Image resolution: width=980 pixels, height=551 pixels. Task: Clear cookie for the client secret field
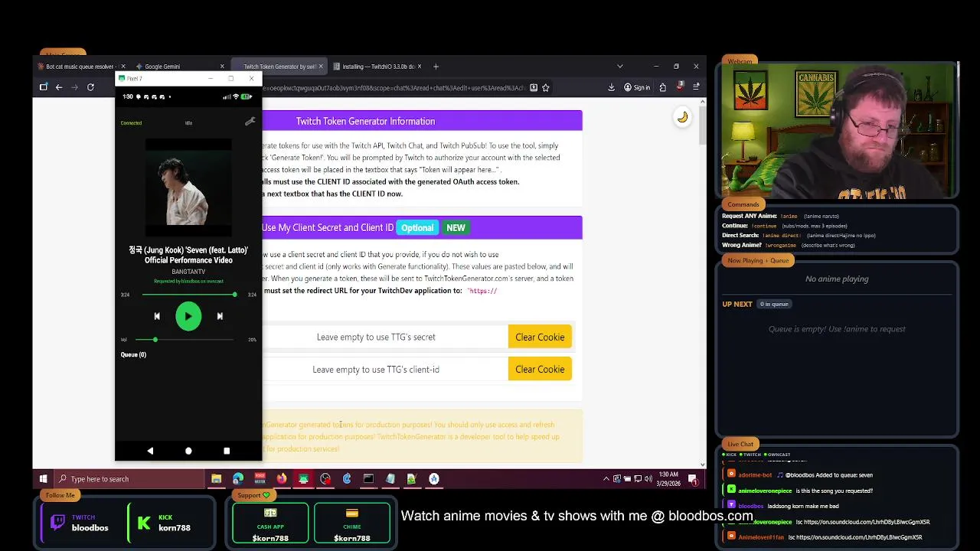(540, 337)
